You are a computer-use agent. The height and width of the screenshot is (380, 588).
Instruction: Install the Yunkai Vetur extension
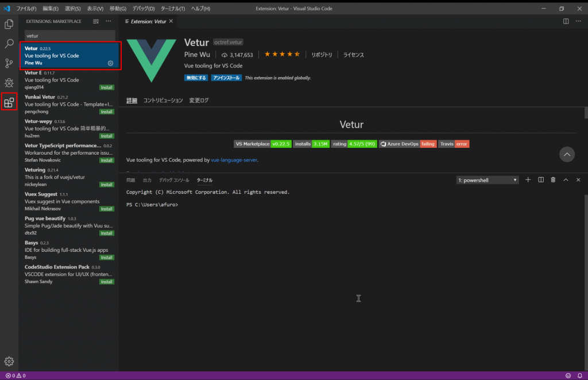(x=107, y=112)
